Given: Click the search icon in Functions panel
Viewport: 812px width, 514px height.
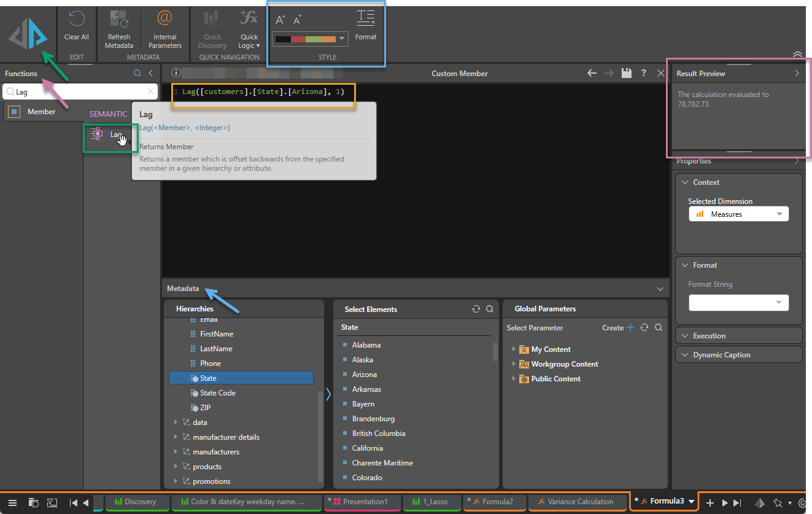Looking at the screenshot, I should (x=137, y=73).
